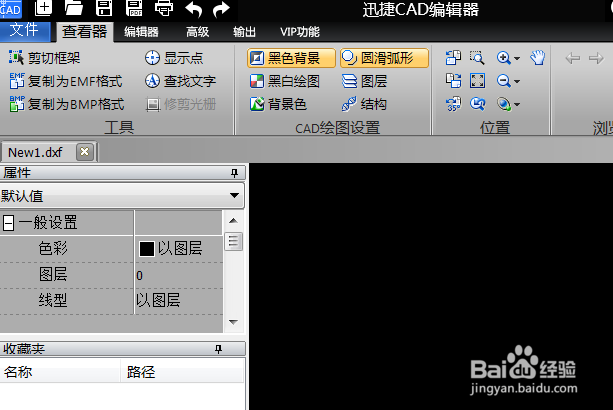This screenshot has width=613, height=410.
Task: Click the properties scrollbar down arrow
Action: (233, 322)
